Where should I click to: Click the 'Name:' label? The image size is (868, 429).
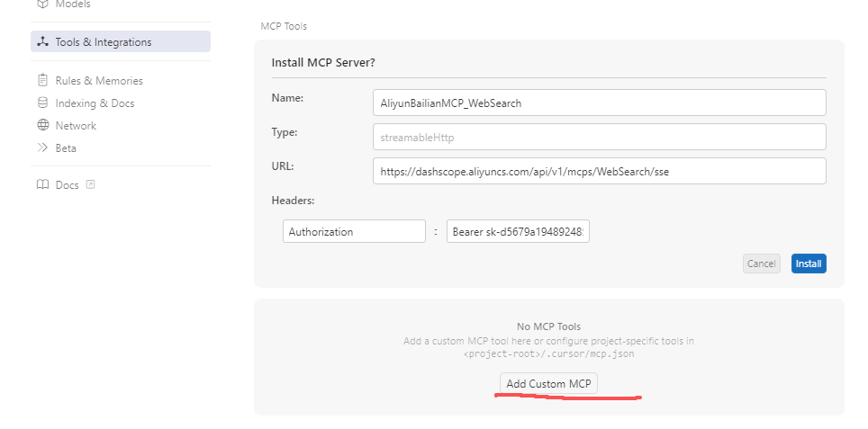pos(287,98)
